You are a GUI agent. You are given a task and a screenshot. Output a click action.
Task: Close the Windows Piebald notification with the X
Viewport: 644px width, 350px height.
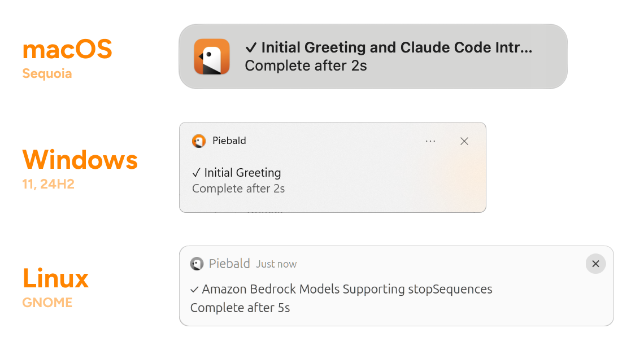coord(464,141)
